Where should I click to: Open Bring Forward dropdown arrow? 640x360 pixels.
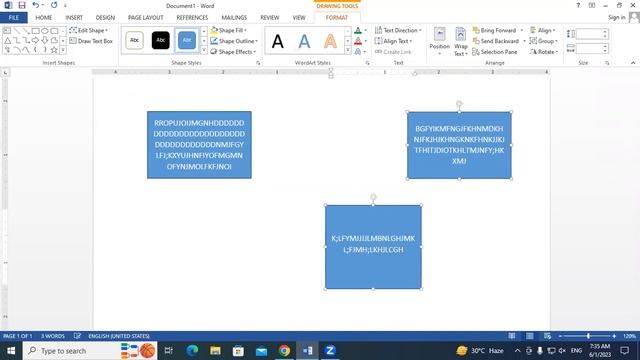522,30
